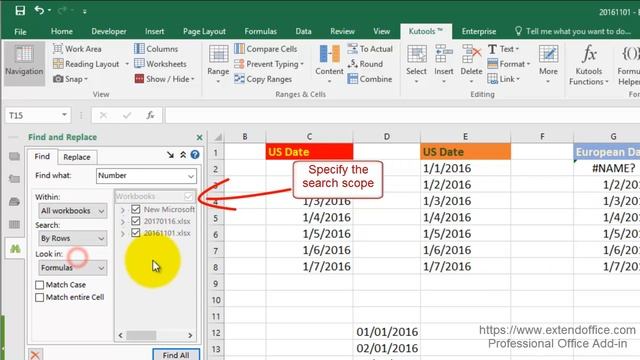Click the arrow icon beside Replace tab
Image resolution: width=640 pixels, height=360 pixels.
(x=170, y=154)
